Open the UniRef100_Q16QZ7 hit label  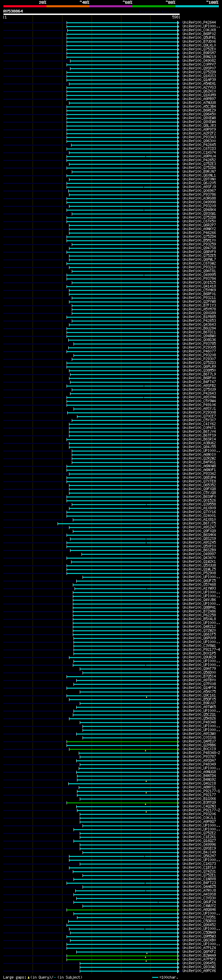click(x=199, y=840)
